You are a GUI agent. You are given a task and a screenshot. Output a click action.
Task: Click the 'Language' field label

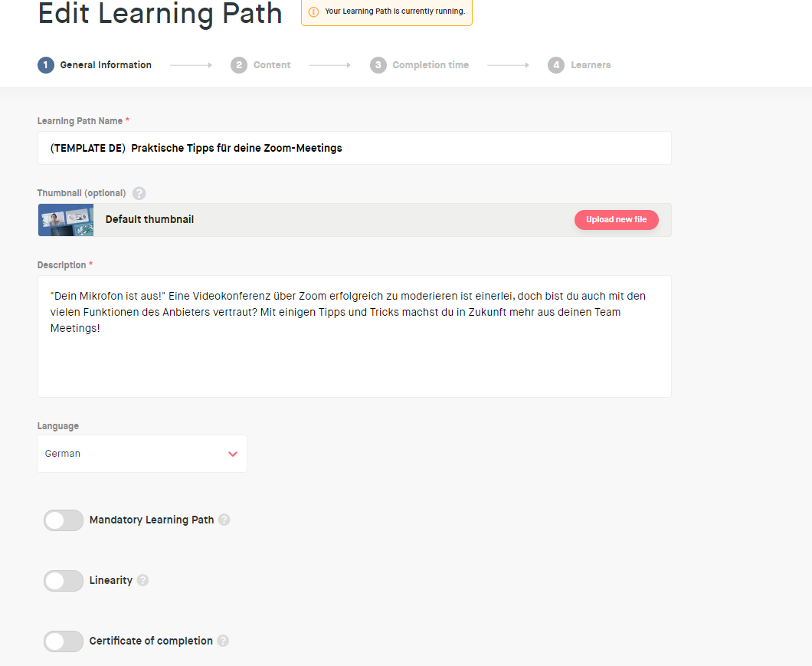click(x=58, y=426)
